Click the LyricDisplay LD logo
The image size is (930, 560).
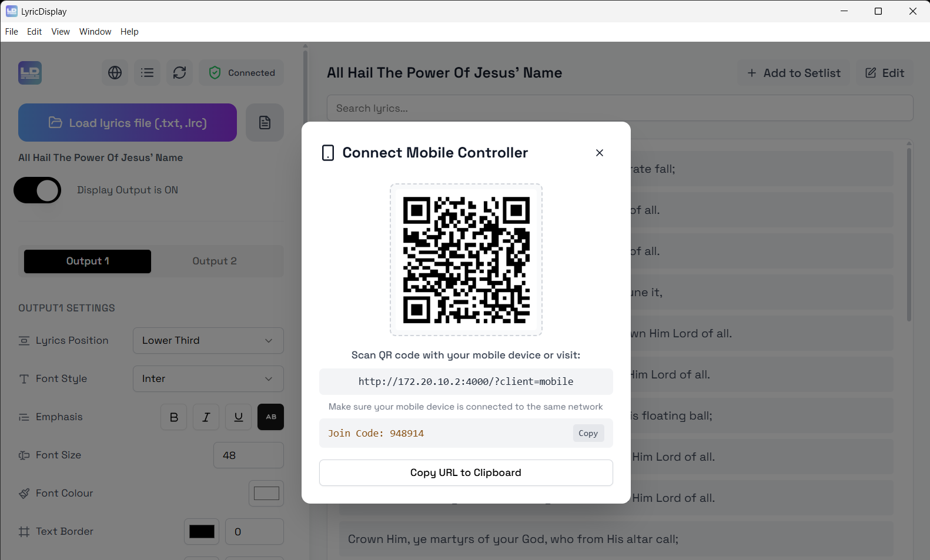[x=30, y=73]
